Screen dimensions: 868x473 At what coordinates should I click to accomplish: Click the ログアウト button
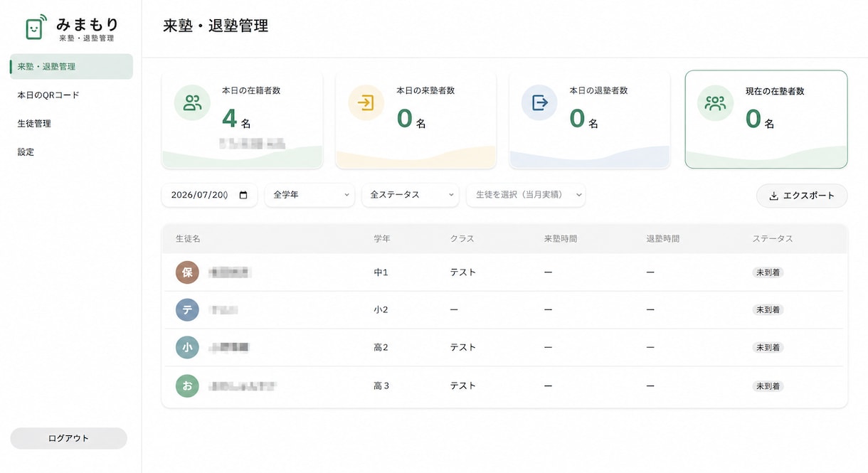(68, 438)
